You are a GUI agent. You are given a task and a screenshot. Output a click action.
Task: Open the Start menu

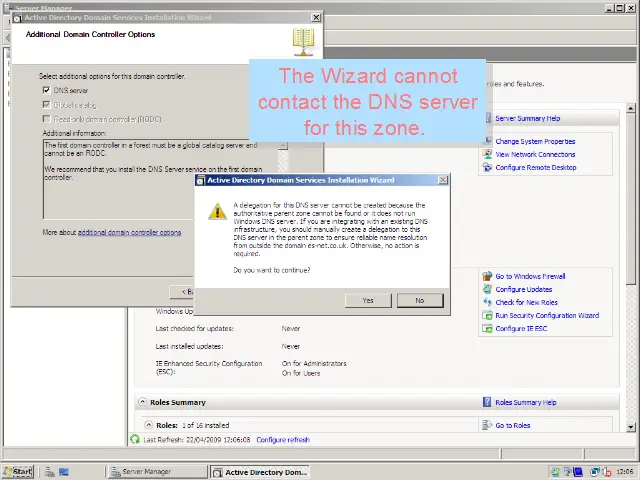[x=18, y=472]
